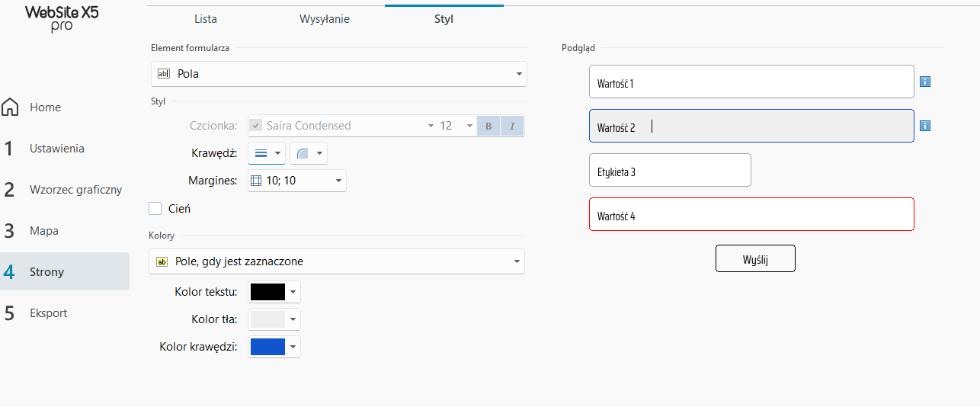Open the border thickness (Krawędź) lines icon
This screenshot has width=980, height=407.
(x=261, y=153)
